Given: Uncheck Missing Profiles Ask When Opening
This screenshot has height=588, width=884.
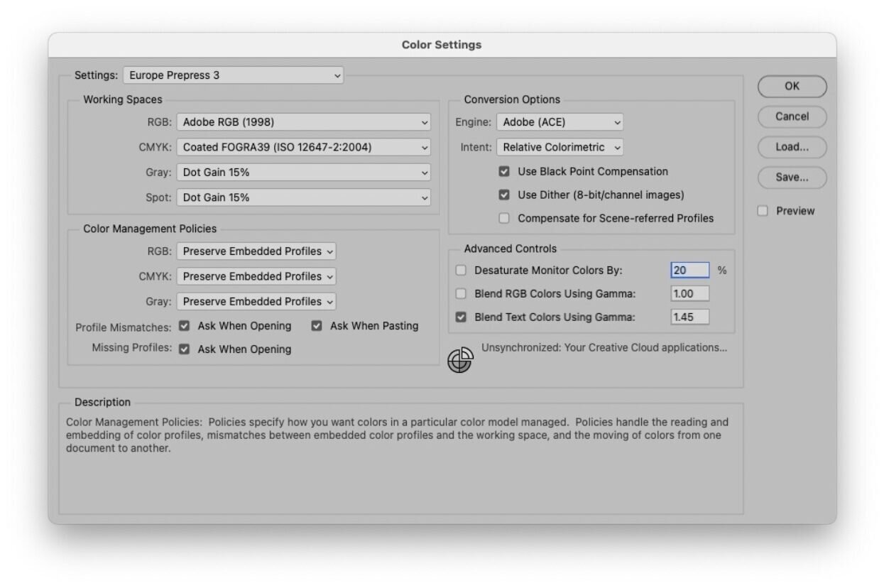Looking at the screenshot, I should tap(185, 349).
